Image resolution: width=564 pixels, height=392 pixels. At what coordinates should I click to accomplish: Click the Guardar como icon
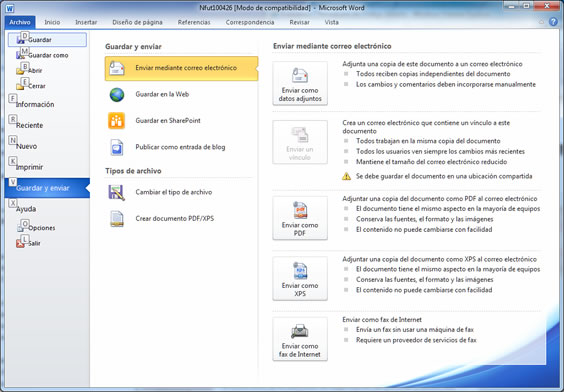[21, 55]
